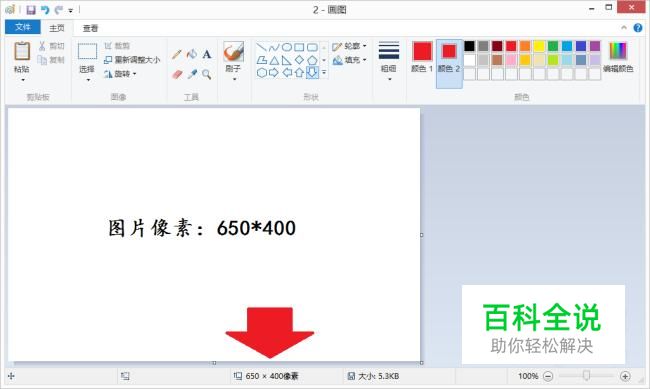Choose the Rounded rectangle shape
The height and width of the screenshot is (389, 650).
(312, 47)
